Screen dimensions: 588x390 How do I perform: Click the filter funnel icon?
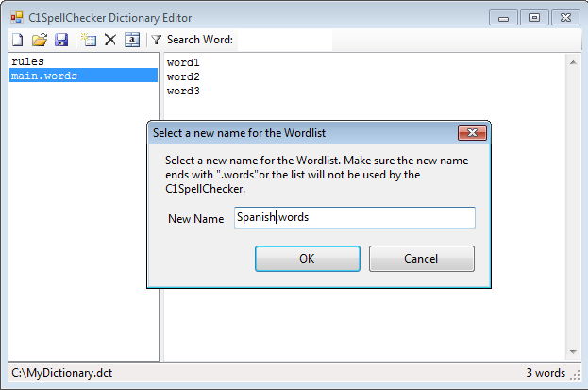point(156,40)
